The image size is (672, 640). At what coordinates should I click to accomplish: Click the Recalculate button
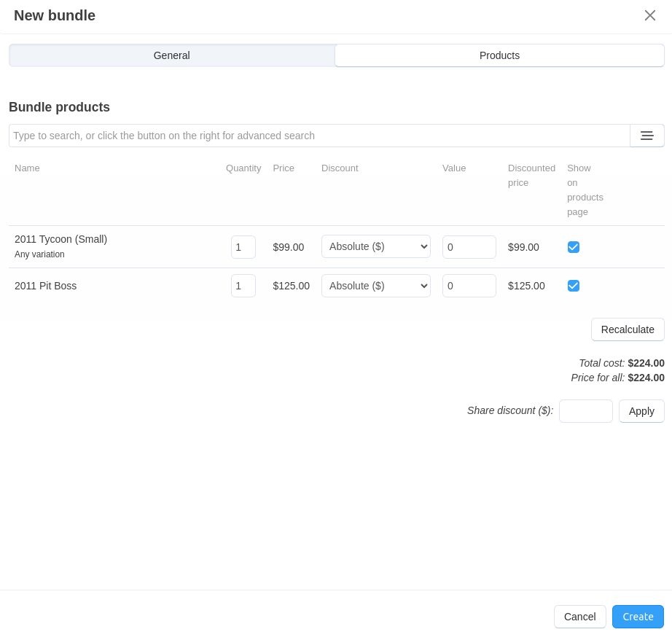pos(628,329)
